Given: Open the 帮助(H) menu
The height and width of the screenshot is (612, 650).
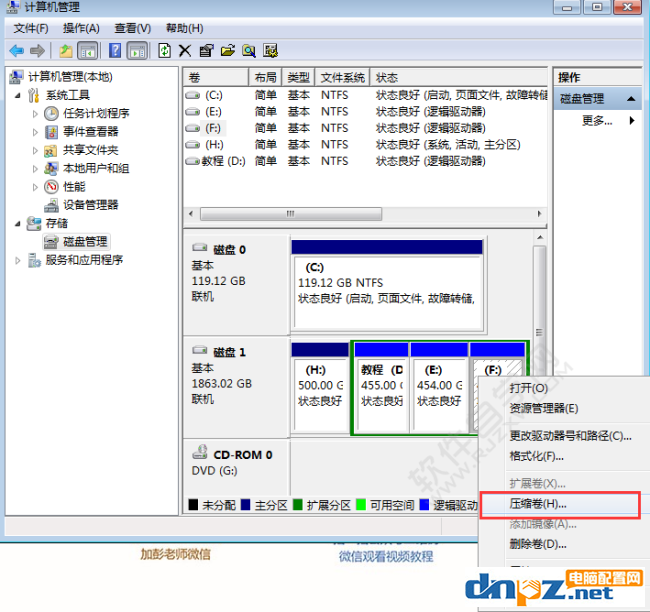Looking at the screenshot, I should [184, 28].
